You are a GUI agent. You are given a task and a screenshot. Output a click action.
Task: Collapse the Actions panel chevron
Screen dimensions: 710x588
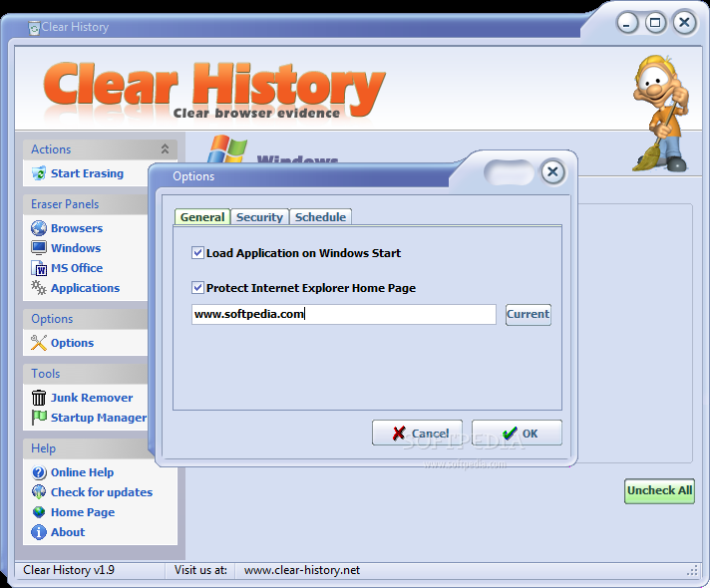(165, 148)
